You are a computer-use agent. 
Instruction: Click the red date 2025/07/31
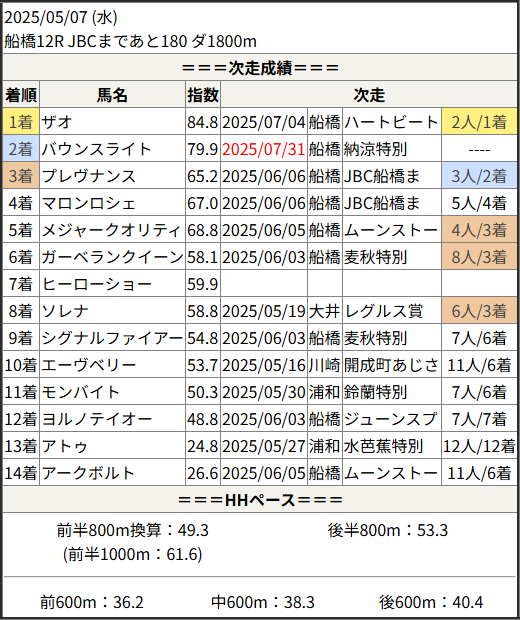coord(263,149)
